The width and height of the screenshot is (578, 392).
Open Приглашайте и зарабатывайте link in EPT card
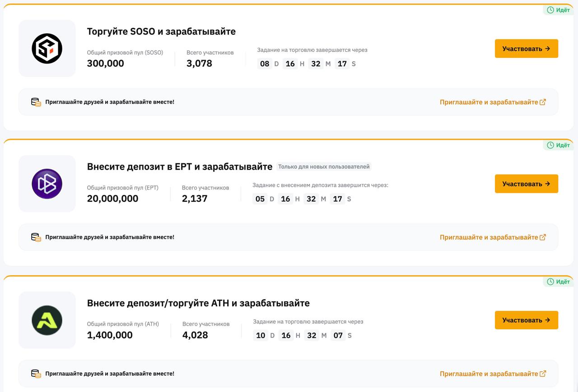point(489,237)
